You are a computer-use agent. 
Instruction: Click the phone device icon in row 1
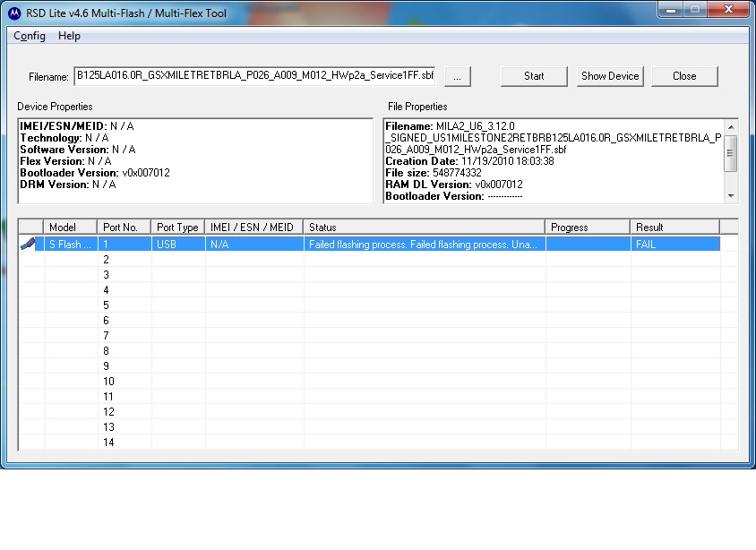point(28,244)
